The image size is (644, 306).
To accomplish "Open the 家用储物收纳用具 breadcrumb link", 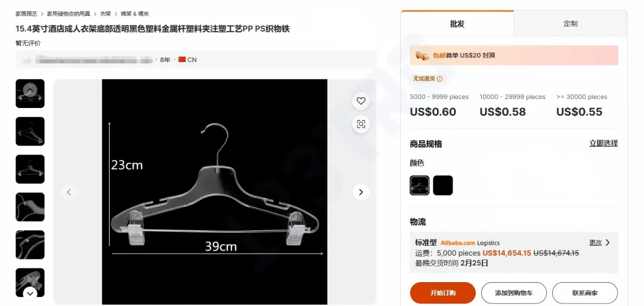I will pyautogui.click(x=68, y=14).
